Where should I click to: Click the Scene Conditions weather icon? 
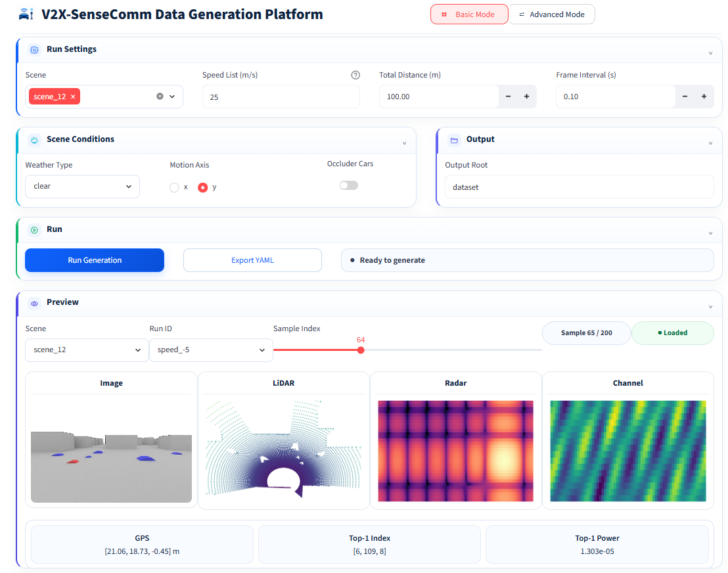pyautogui.click(x=34, y=140)
